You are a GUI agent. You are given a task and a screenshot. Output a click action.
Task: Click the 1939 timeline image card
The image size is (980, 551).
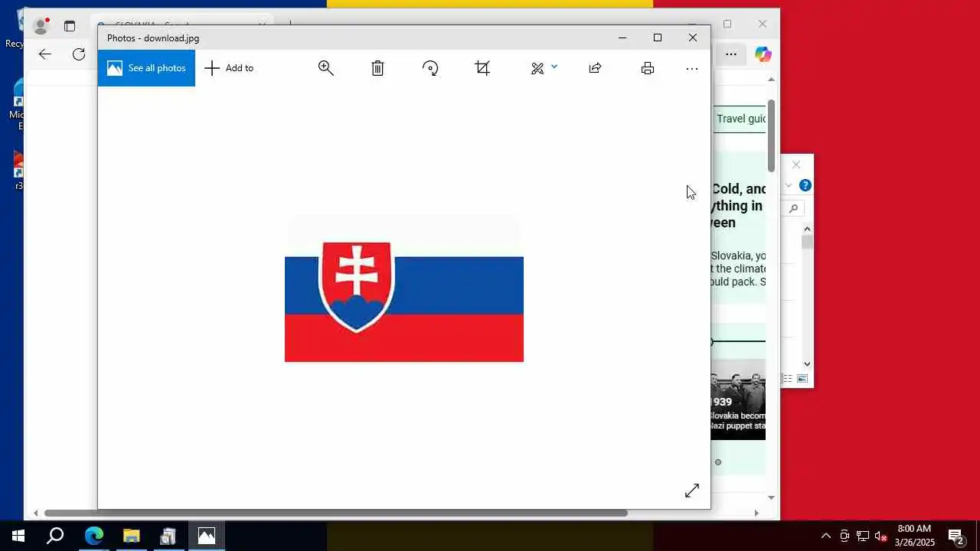(738, 399)
